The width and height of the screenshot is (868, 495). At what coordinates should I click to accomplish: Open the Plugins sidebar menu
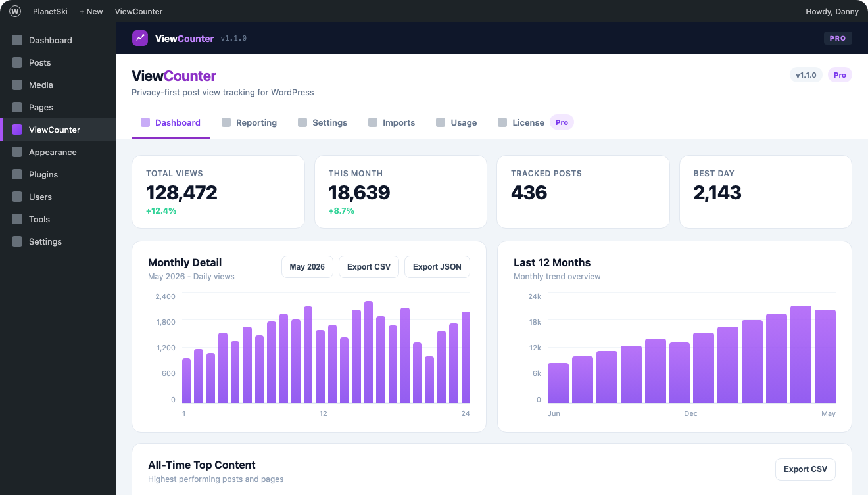[x=58, y=174]
